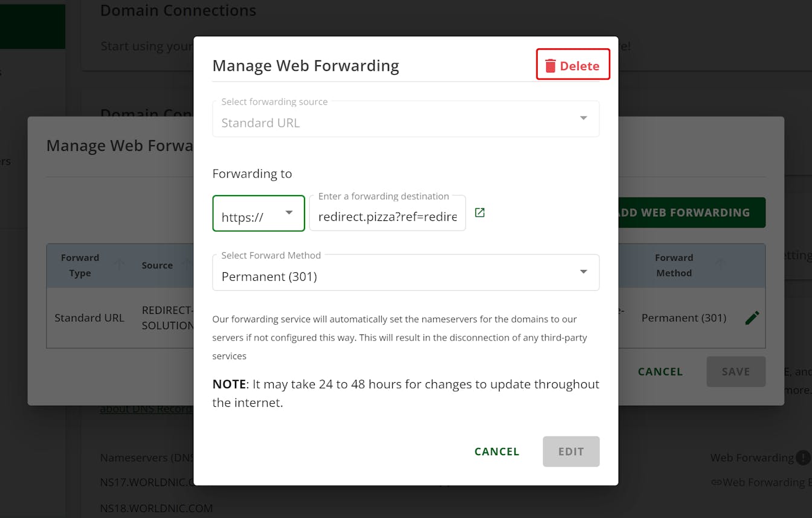The image size is (812, 518).
Task: Open the Select forwarding source dropdown
Action: 405,119
